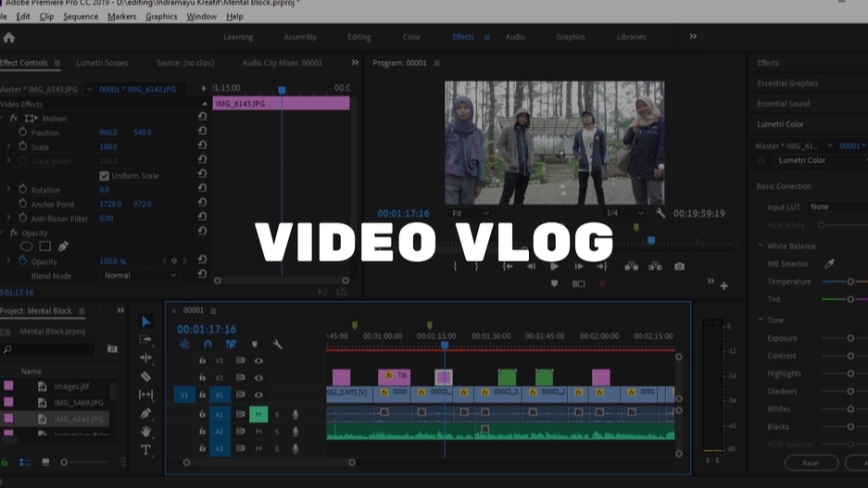Play the Program monitor
Image resolution: width=868 pixels, height=488 pixels.
[554, 267]
